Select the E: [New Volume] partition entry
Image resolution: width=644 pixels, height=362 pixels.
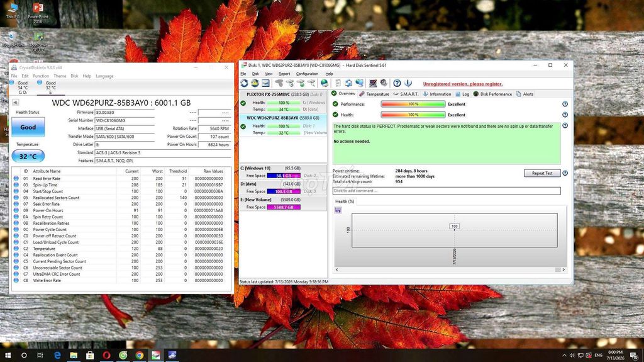click(x=284, y=203)
